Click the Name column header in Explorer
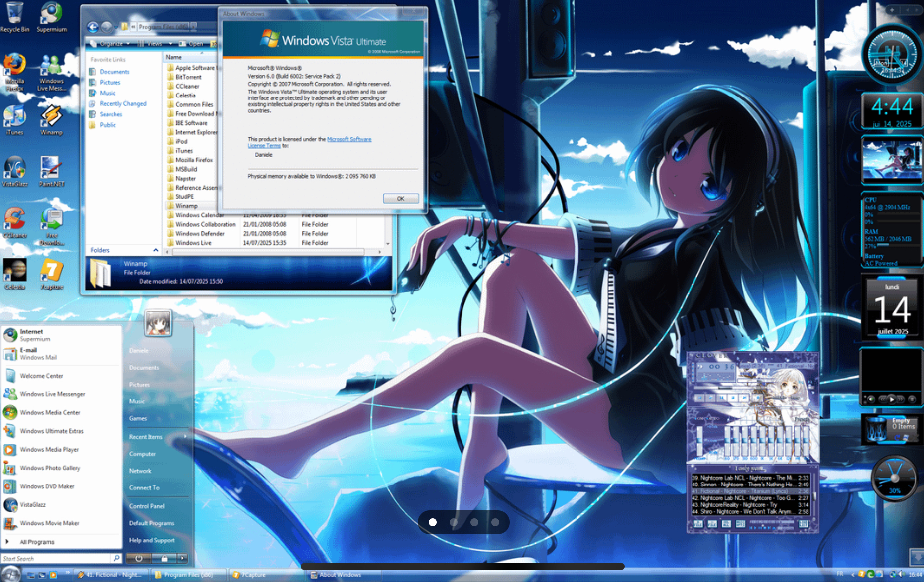 190,57
